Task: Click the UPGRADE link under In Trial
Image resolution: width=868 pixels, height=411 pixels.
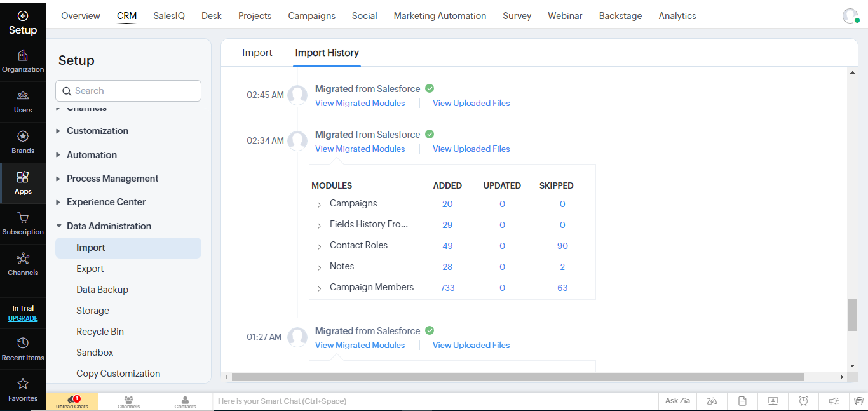Action: (x=23, y=319)
